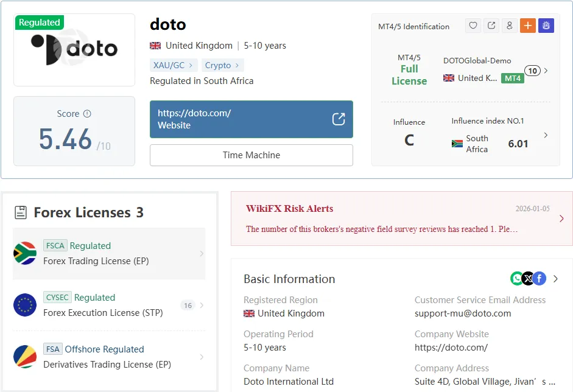Click the FSA regulator label
The width and height of the screenshot is (573, 392).
[x=52, y=349]
